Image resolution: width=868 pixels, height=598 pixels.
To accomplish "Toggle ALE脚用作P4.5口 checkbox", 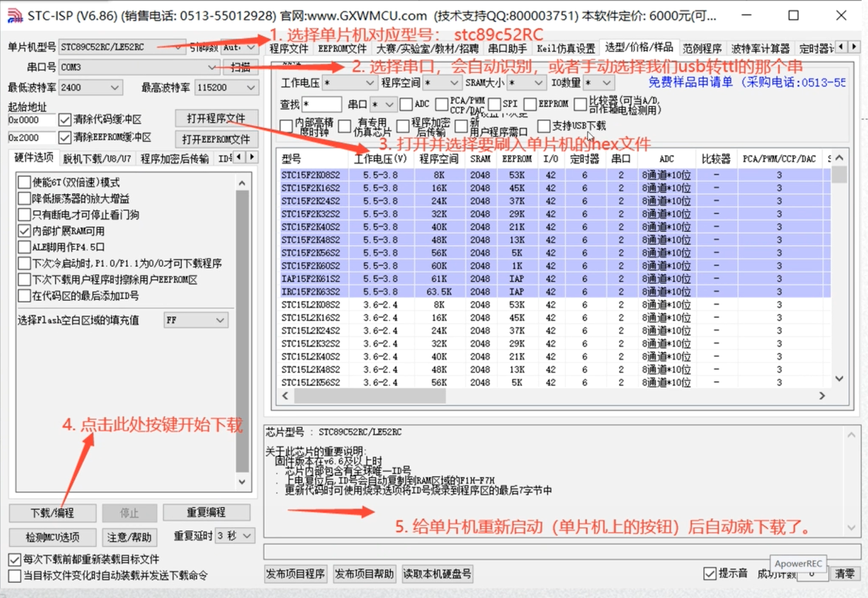I will (24, 247).
